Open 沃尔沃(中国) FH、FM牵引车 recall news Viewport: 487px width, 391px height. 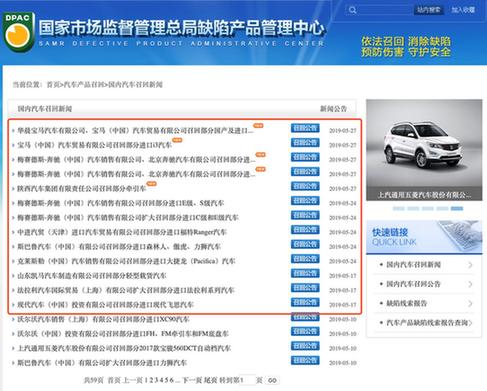coord(123,334)
